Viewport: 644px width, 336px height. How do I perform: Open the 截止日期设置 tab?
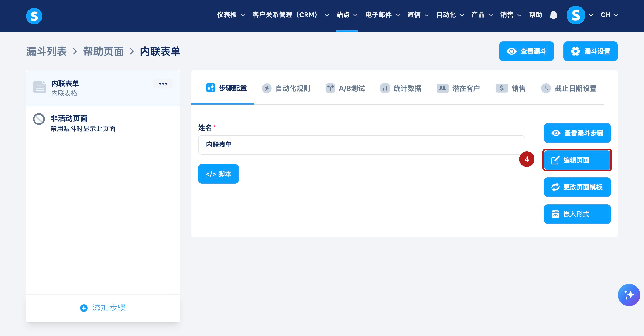click(x=569, y=88)
